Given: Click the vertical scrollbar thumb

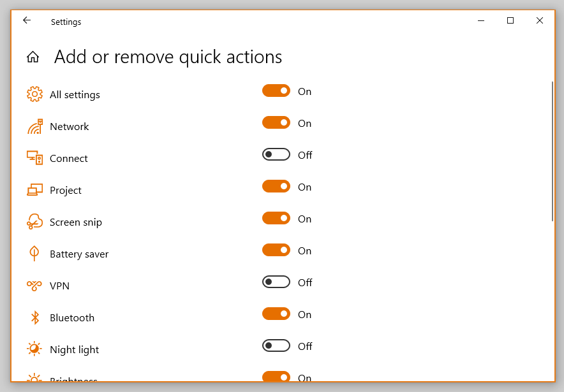Looking at the screenshot, I should pos(552,151).
